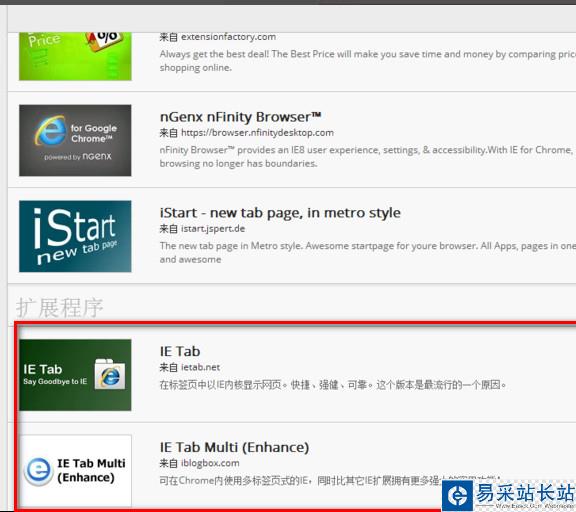Open the Best Price extension thumbnail
The width and height of the screenshot is (576, 512).
point(75,56)
